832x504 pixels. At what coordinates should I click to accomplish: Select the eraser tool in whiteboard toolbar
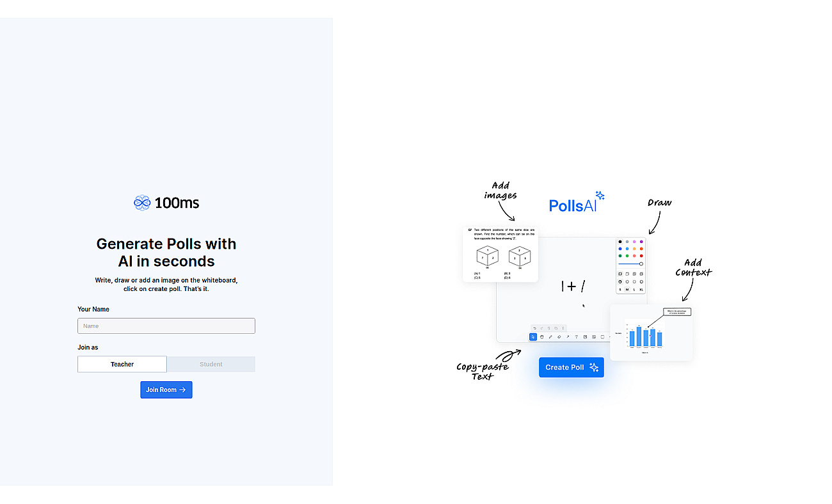(559, 336)
